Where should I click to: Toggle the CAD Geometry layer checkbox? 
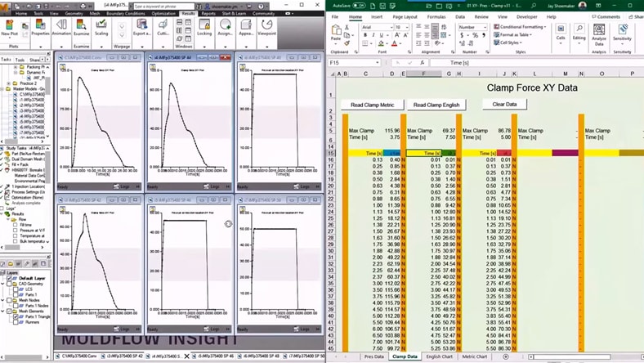point(9,284)
